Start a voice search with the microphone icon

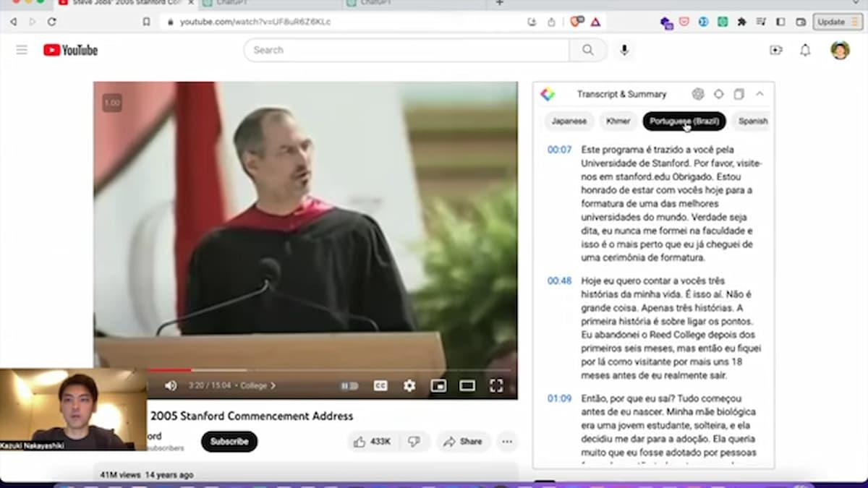point(624,50)
